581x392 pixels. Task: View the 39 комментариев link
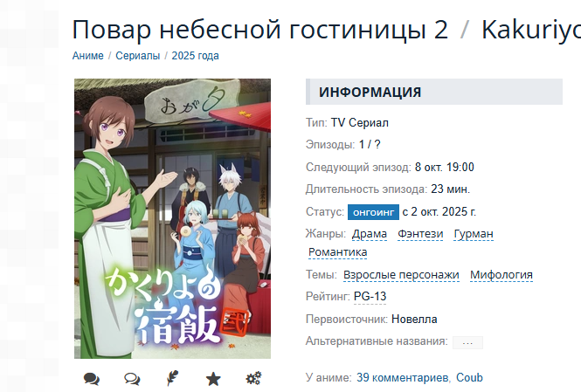coord(403,377)
